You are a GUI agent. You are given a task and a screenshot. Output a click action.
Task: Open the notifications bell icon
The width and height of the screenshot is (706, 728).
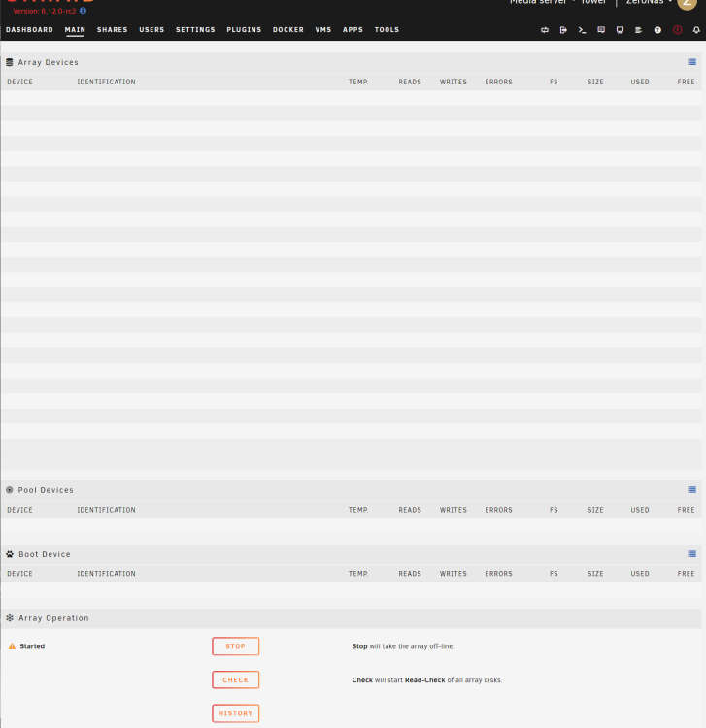pyautogui.click(x=696, y=30)
